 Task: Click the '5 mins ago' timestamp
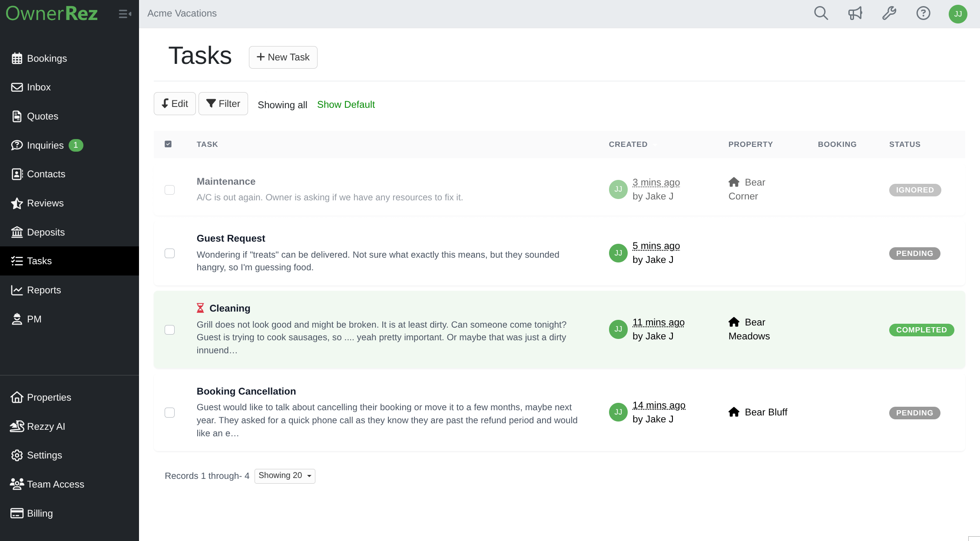coord(656,246)
